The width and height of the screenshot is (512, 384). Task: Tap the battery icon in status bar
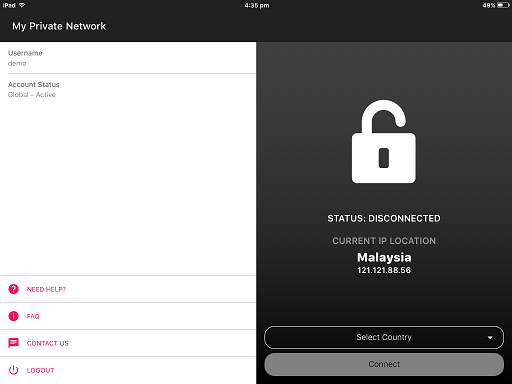(x=503, y=5)
